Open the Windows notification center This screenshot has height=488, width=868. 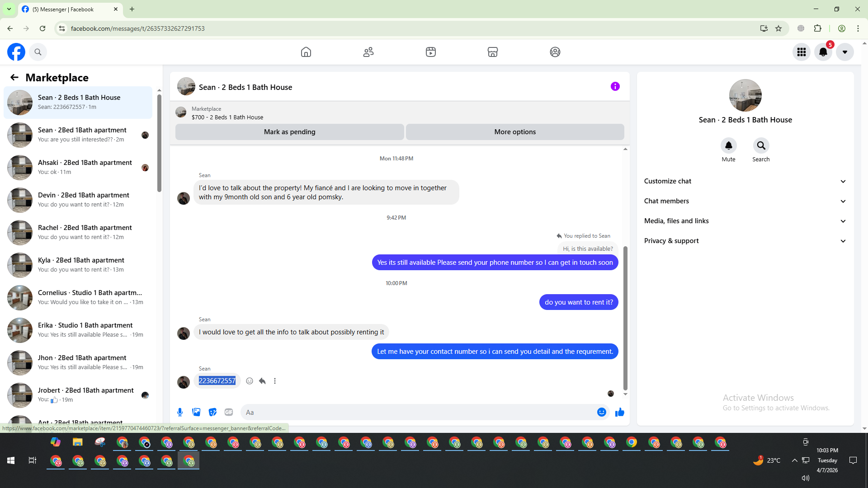coord(853,460)
